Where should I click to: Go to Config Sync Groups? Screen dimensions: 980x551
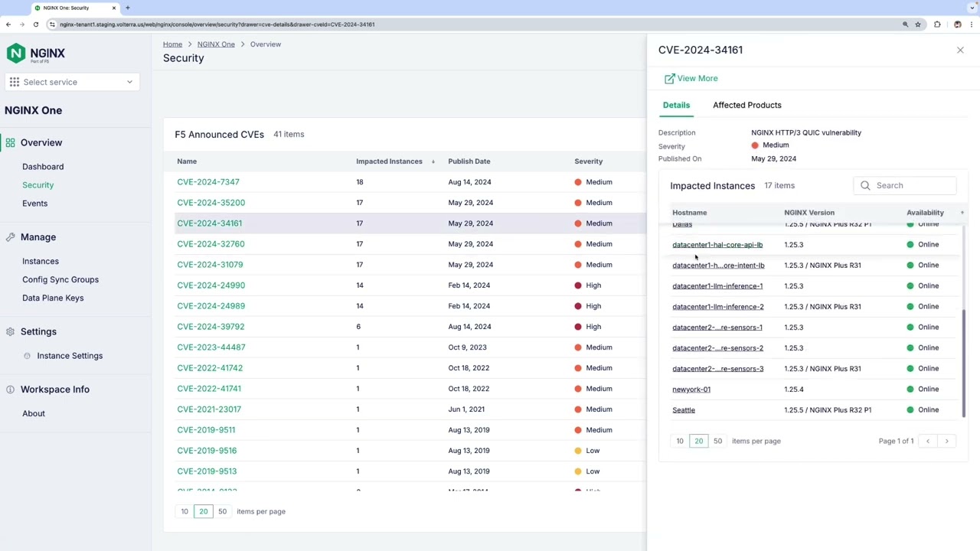(60, 279)
